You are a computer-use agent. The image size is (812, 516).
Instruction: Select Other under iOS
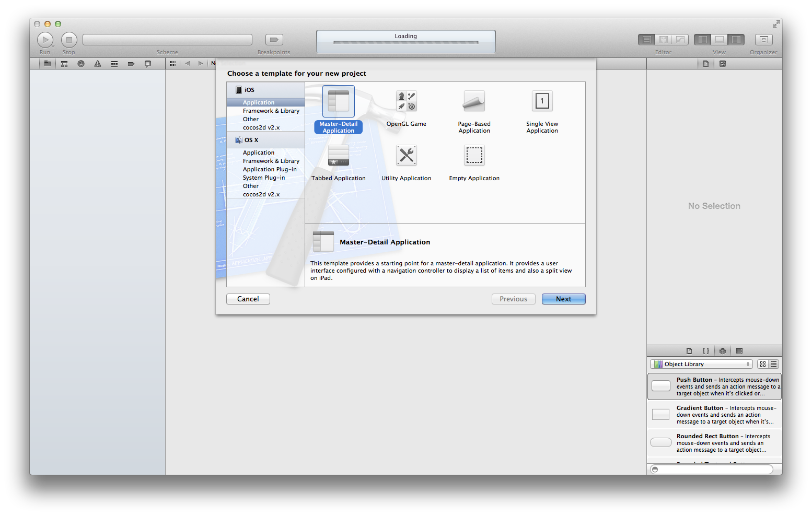[x=265, y=119]
